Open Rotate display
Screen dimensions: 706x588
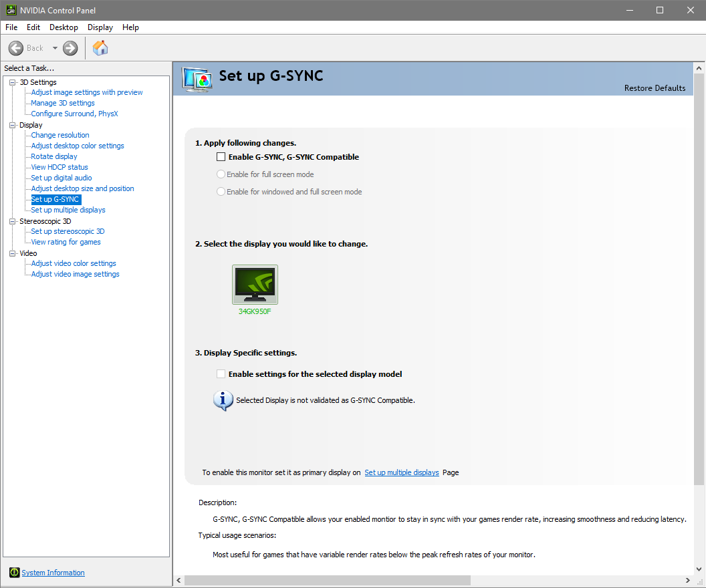[54, 156]
